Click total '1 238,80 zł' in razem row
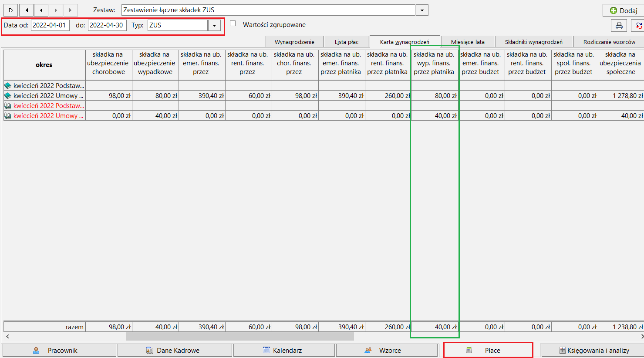 [x=621, y=327]
